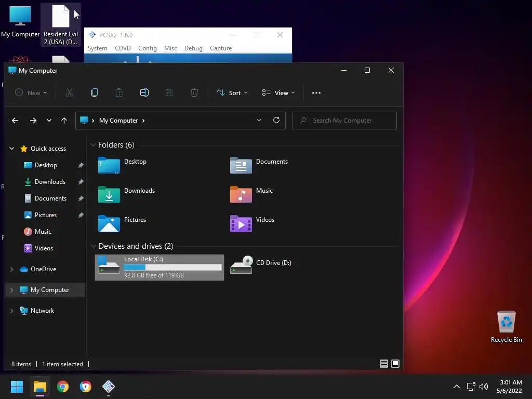Open Config menu in PCSX2 window
Screen dimensions: 532x399
click(x=147, y=48)
